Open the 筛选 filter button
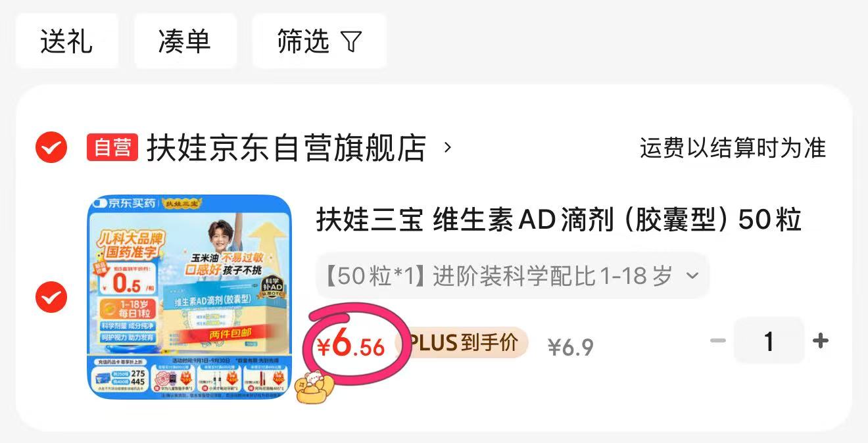 point(319,41)
